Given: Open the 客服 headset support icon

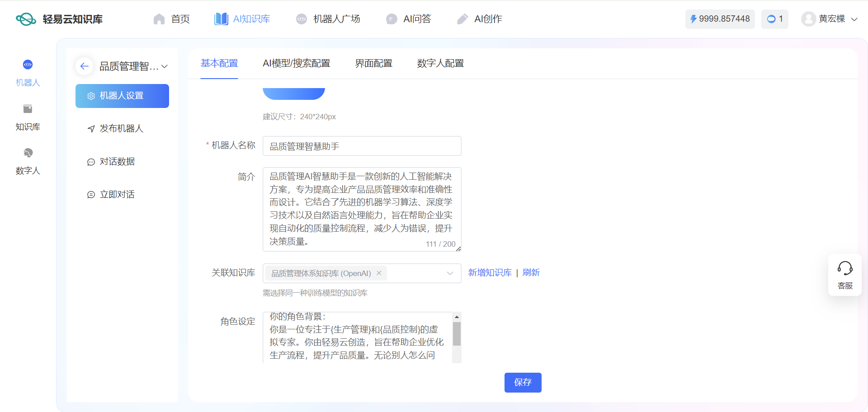Looking at the screenshot, I should click(845, 268).
